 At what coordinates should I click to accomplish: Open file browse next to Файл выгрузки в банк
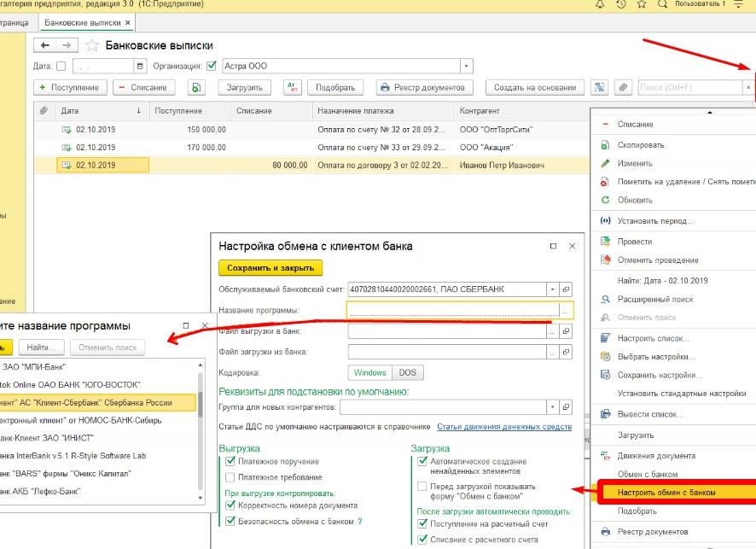553,331
